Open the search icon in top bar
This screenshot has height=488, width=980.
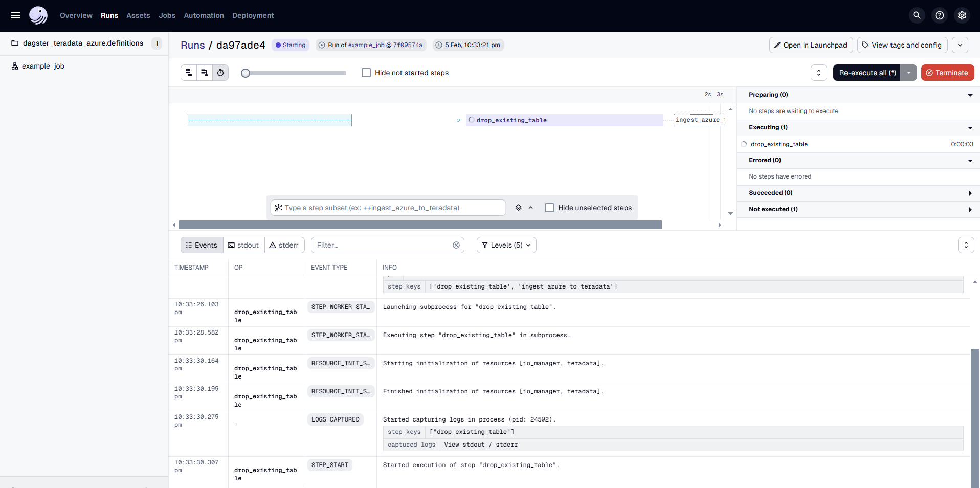(x=917, y=15)
